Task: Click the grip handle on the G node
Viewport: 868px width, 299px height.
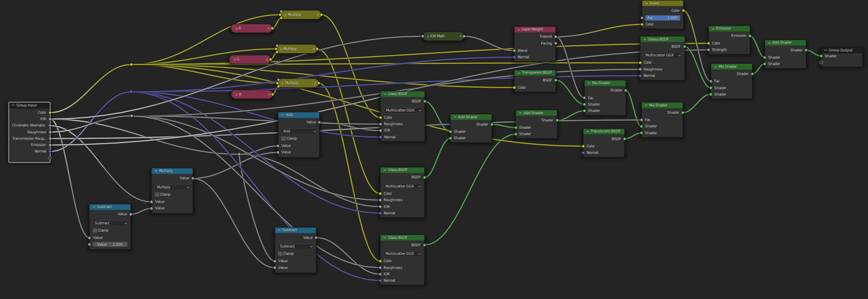Action: (x=266, y=59)
